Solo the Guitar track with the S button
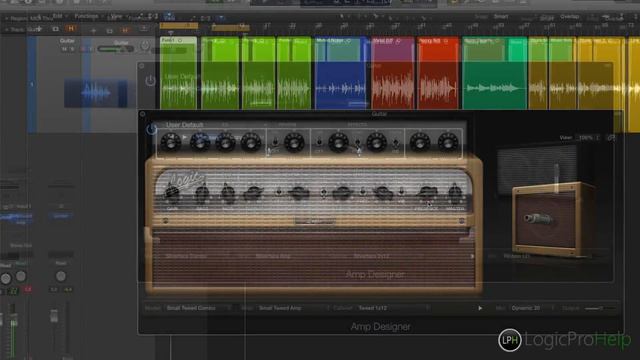 click(72, 49)
